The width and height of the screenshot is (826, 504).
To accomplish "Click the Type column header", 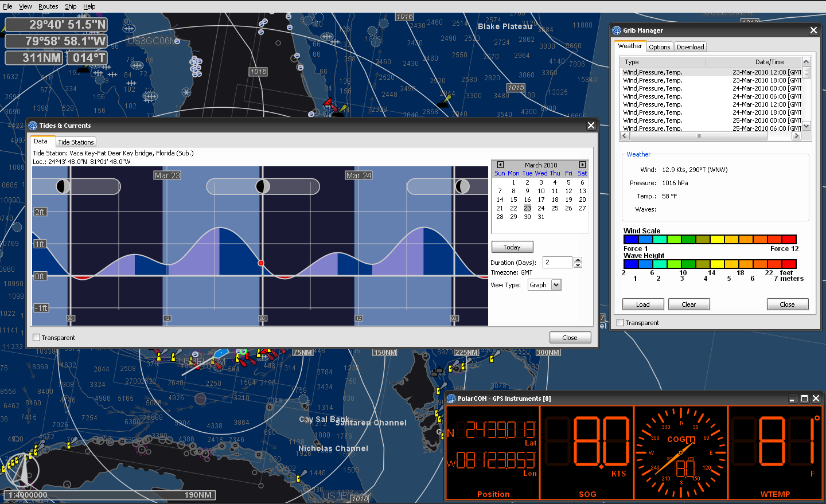I will pyautogui.click(x=663, y=62).
